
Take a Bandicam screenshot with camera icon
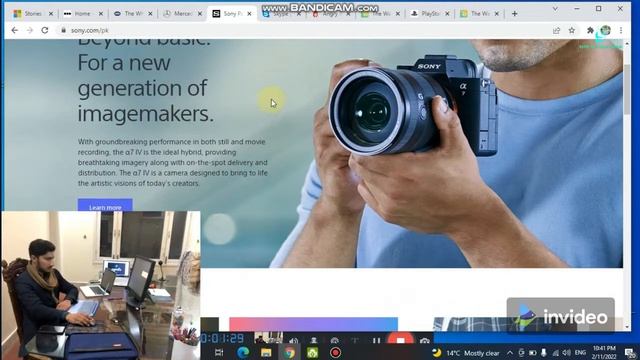pos(424,340)
